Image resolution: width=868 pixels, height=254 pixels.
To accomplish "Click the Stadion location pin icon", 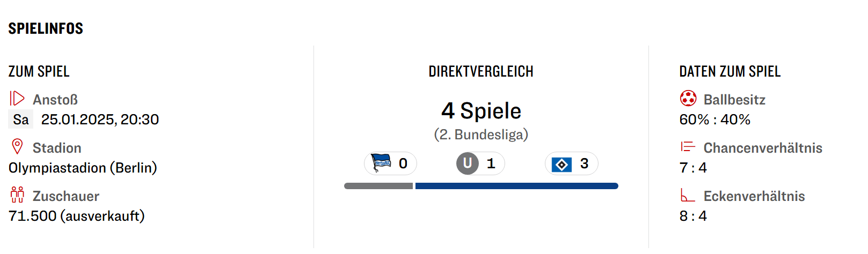I will tap(17, 147).
